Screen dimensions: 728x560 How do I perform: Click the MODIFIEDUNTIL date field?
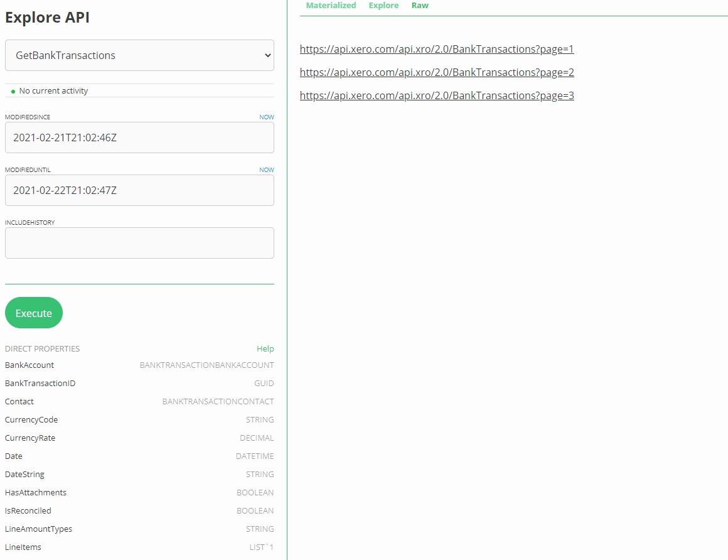(139, 190)
